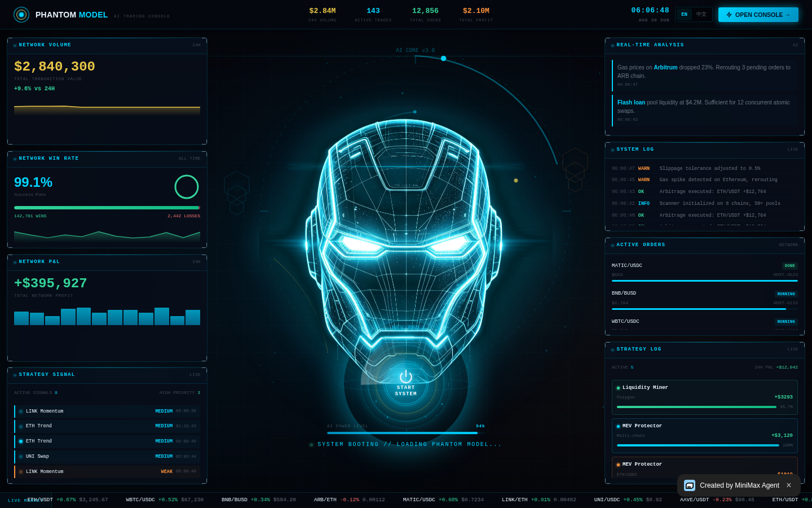Click the LINK/ETH pair in the ticker
The height and width of the screenshot is (508, 812).
click(515, 500)
